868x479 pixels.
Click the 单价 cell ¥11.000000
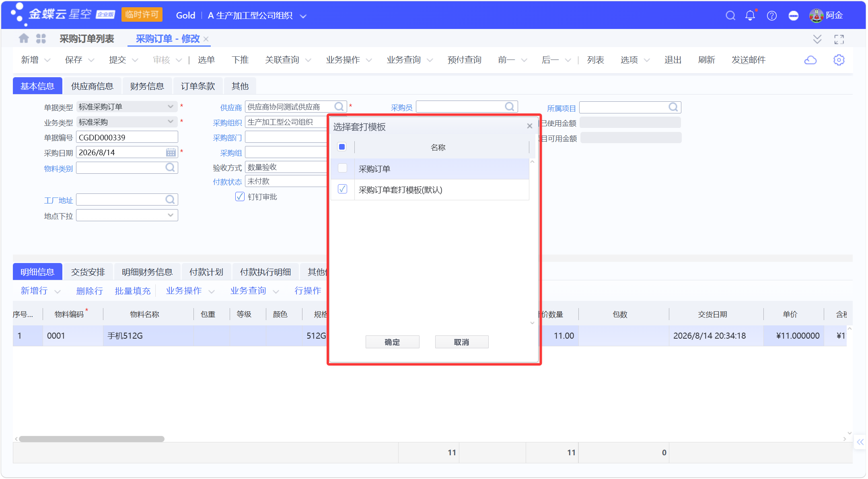pos(794,335)
